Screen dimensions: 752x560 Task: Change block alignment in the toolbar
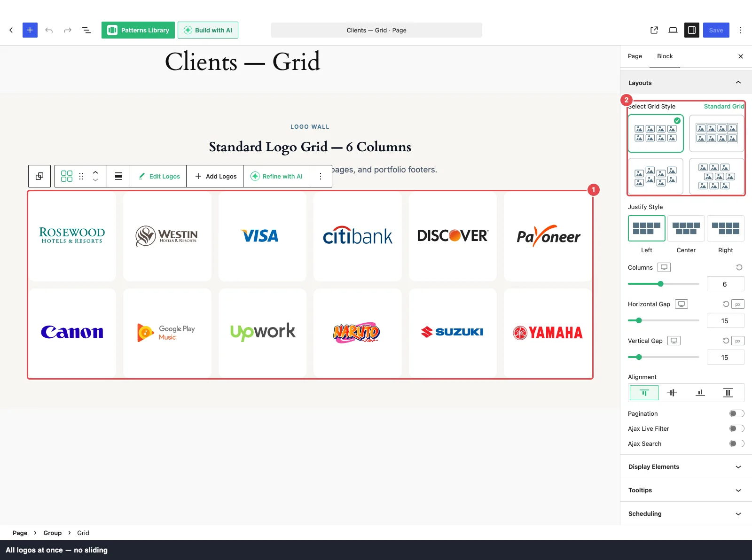click(118, 176)
